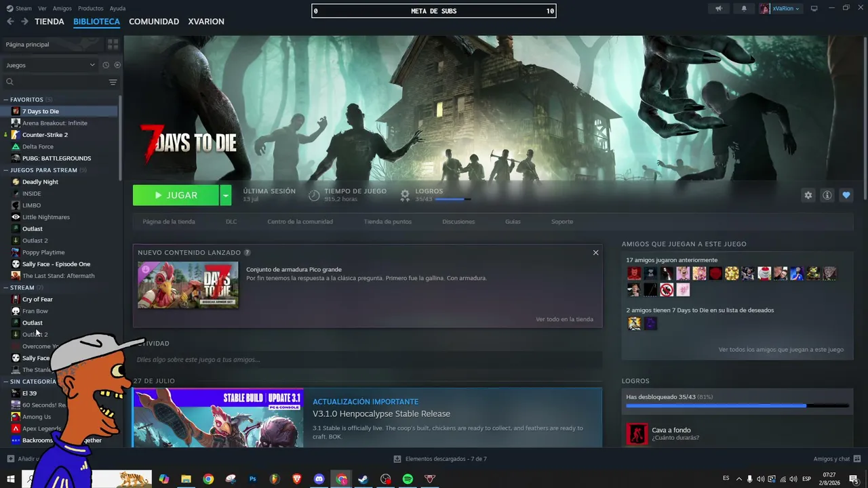Click the Steam taskbar icon
This screenshot has height=488, width=868.
363,479
